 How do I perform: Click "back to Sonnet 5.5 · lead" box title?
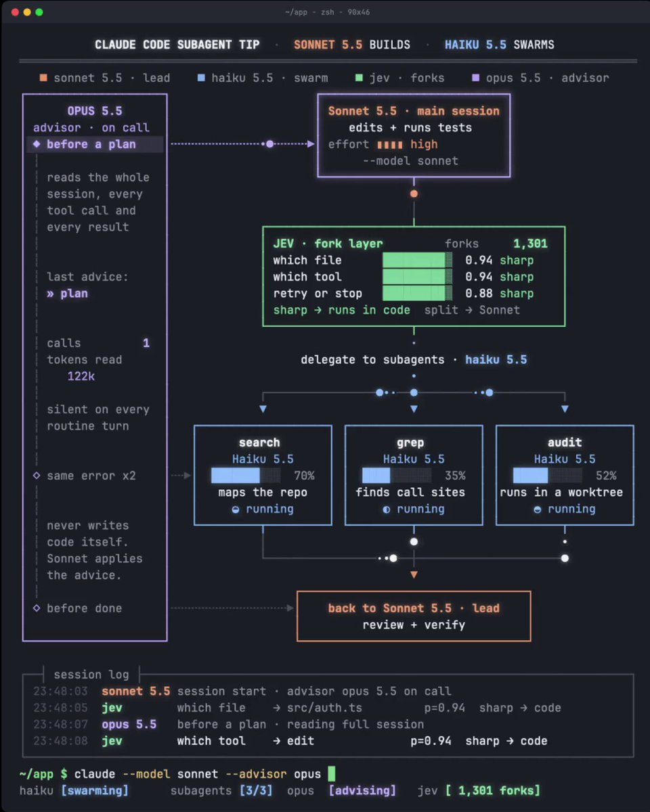pyautogui.click(x=414, y=608)
